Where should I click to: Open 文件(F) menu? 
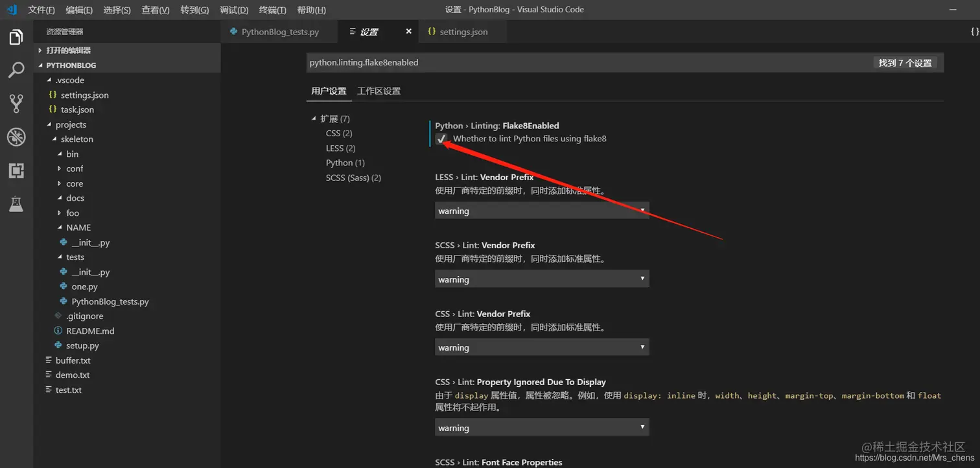[41, 10]
